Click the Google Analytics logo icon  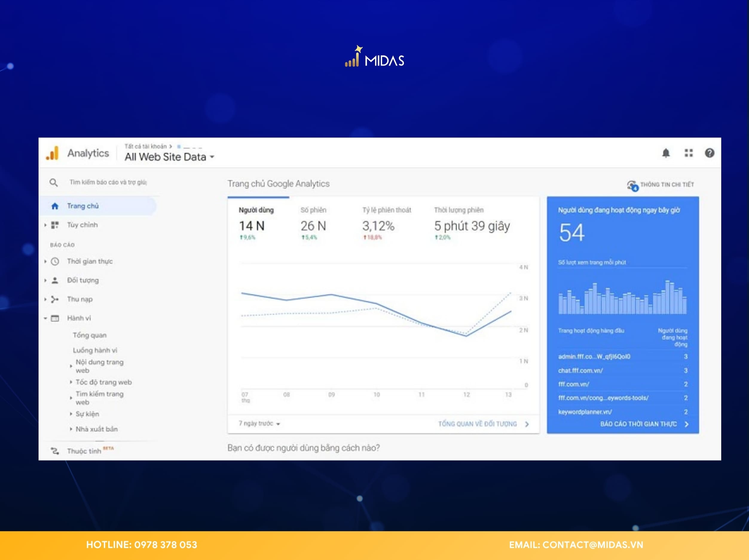53,153
